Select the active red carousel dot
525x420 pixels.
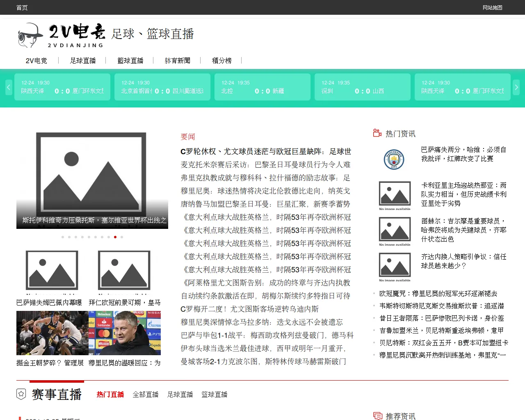115,237
